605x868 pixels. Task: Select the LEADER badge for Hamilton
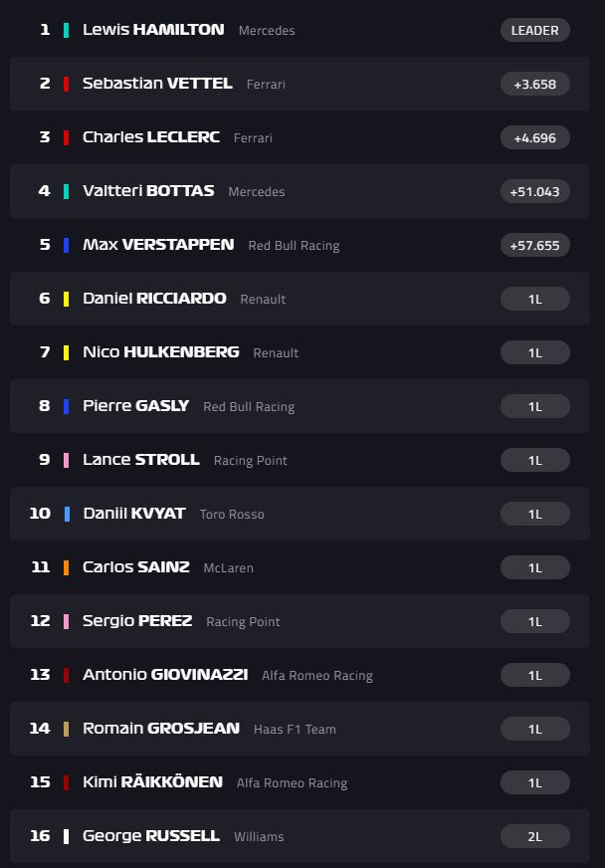click(534, 30)
